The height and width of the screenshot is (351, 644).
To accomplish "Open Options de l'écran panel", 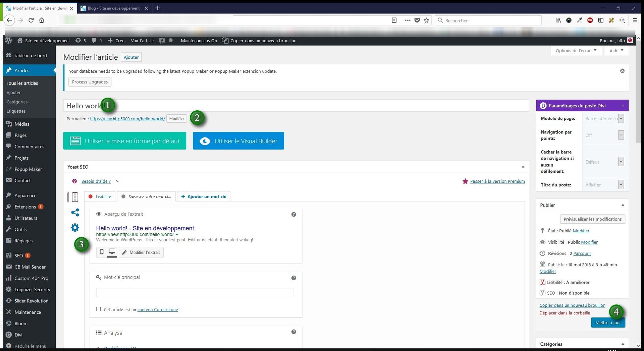I will [x=576, y=50].
